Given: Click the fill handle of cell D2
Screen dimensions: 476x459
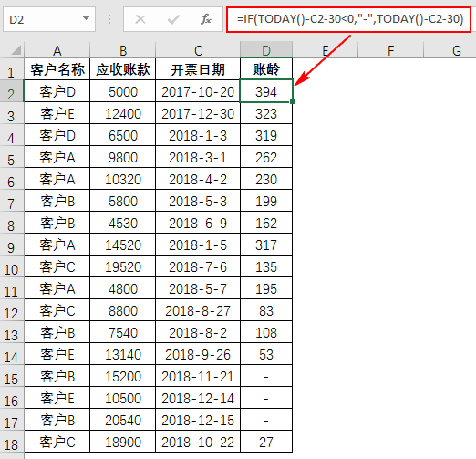Looking at the screenshot, I should tap(292, 101).
